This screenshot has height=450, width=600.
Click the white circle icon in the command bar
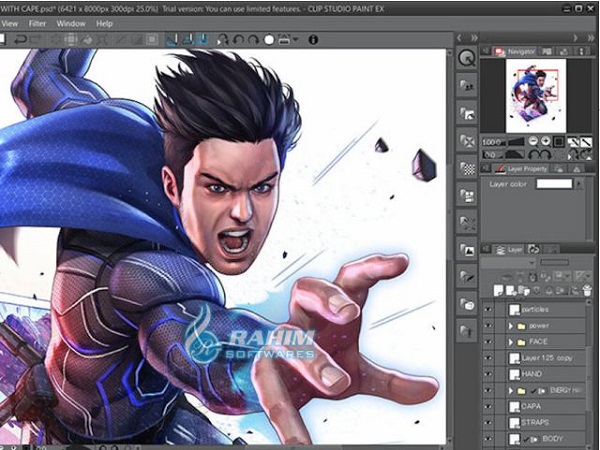(269, 39)
